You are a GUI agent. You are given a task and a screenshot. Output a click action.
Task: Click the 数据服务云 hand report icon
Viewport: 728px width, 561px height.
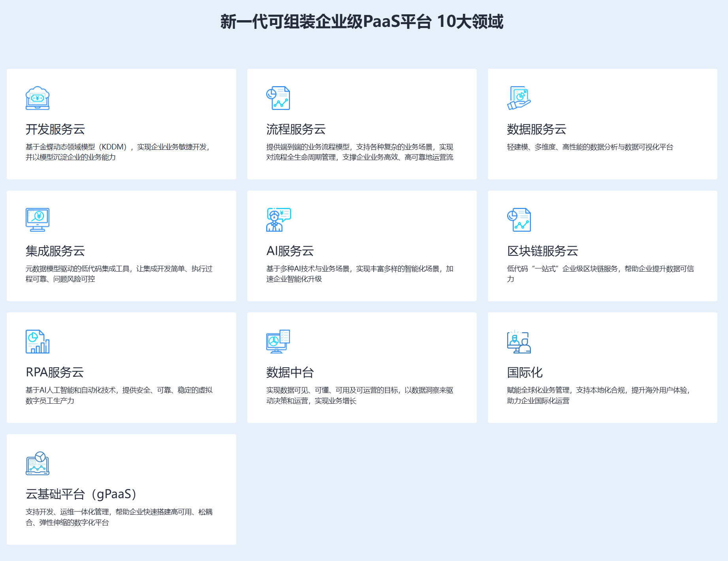(519, 98)
